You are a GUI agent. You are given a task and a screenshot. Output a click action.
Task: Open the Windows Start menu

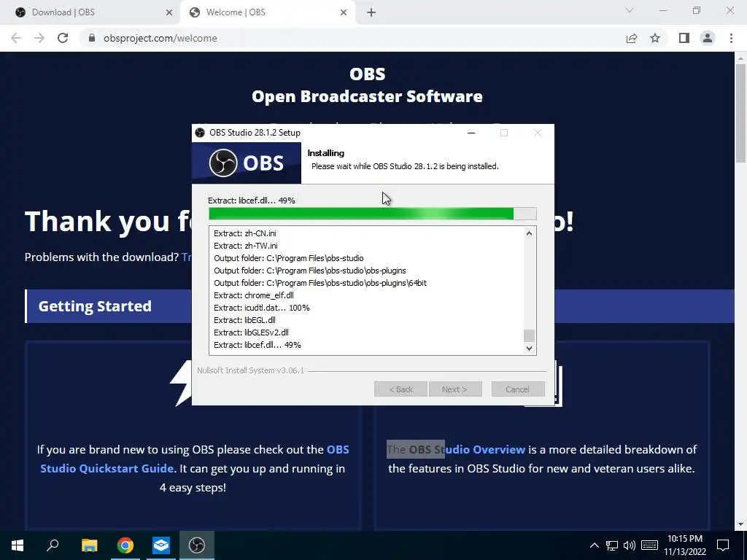point(18,545)
